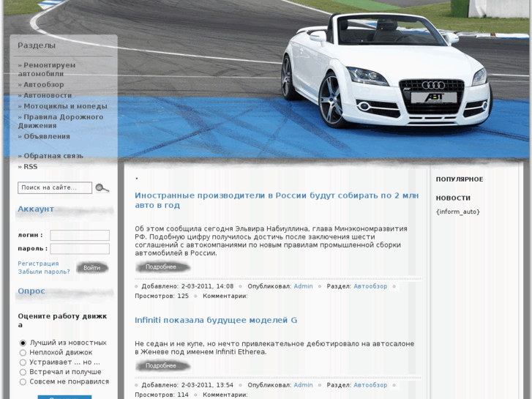Click the Популярное новости heading
Viewport: 532px width, 399px height.
pos(460,188)
